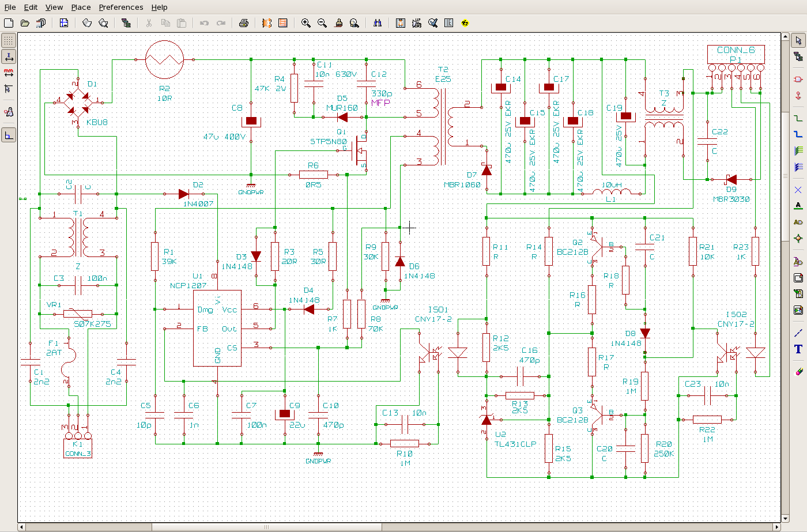807x532 pixels.
Task: Select the Place component gate tool
Action: tap(798, 79)
